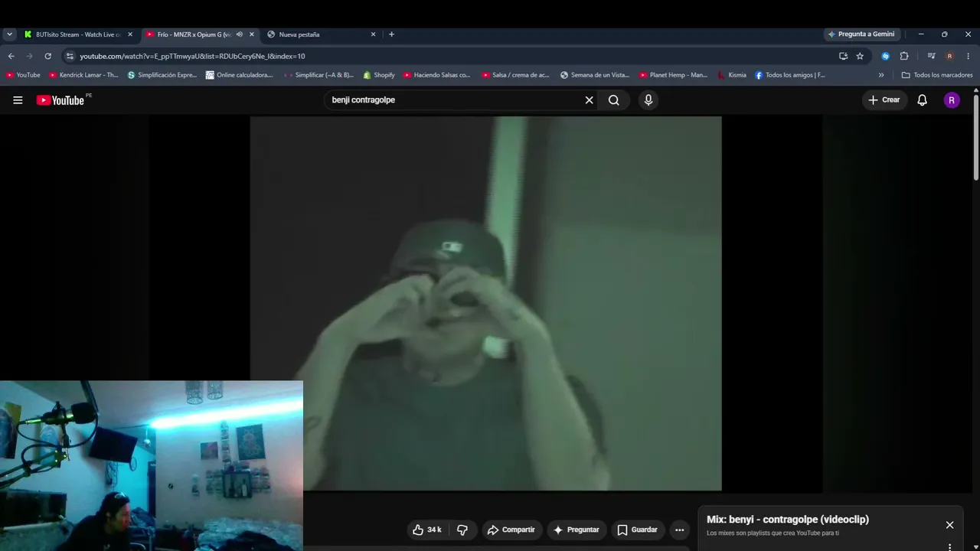Go to YouTube home via the logo

[60, 100]
